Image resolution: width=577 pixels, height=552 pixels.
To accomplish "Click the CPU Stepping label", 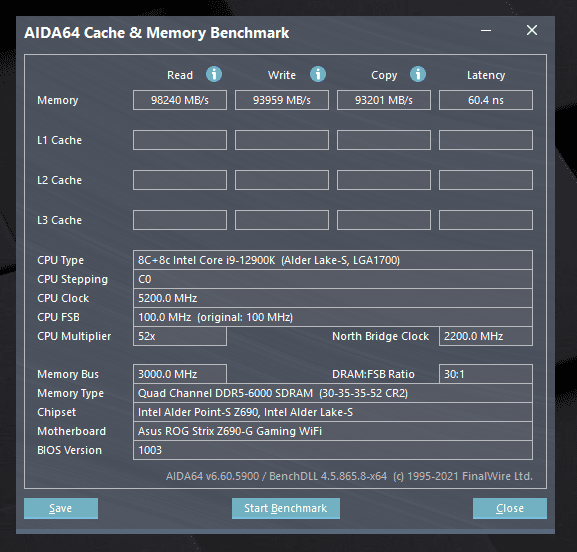I will [72, 280].
